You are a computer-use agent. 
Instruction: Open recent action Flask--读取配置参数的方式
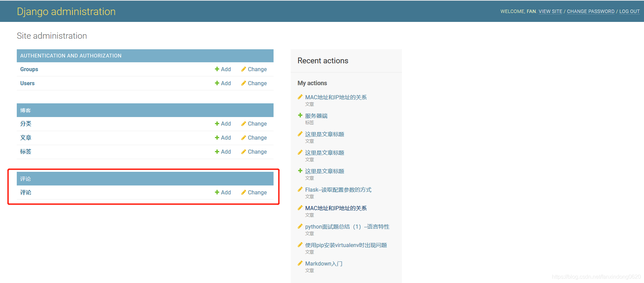pos(338,190)
